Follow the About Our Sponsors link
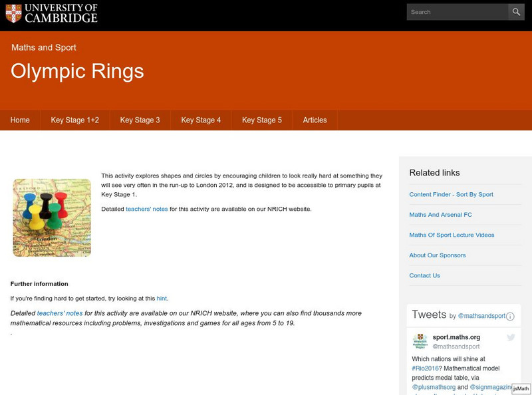 point(437,255)
